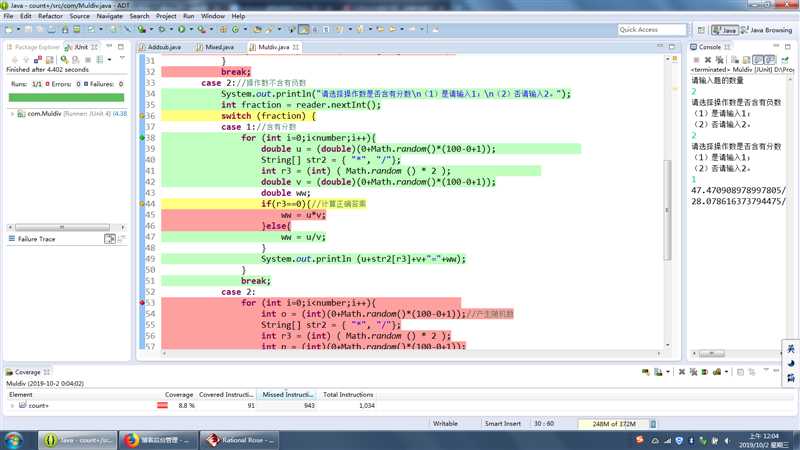Viewport: 800px width, 450px height.
Task: Click Relaunch Coverage Session icon
Action: [x=646, y=372]
